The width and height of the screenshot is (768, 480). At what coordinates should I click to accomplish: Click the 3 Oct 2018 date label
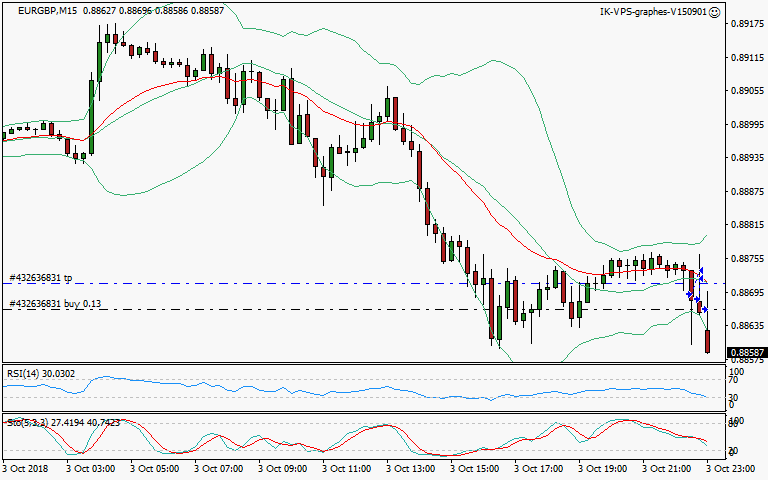pyautogui.click(x=27, y=467)
